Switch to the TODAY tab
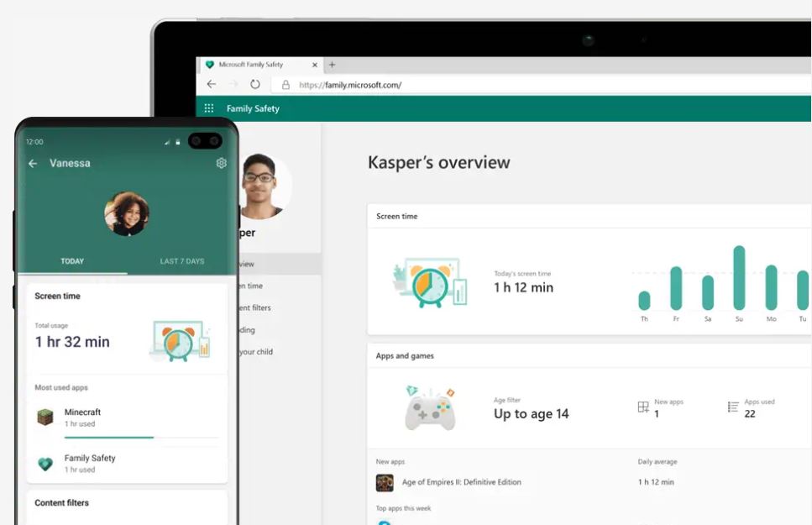 tap(72, 261)
